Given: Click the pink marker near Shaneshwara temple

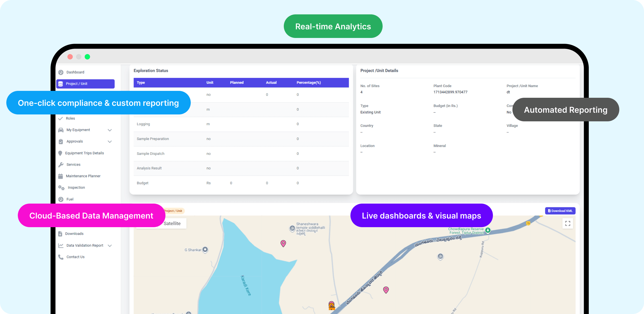Looking at the screenshot, I should click(283, 244).
